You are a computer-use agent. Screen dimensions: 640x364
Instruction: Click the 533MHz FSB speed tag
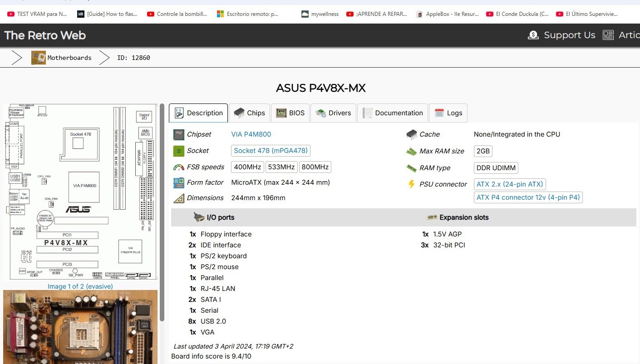[281, 167]
